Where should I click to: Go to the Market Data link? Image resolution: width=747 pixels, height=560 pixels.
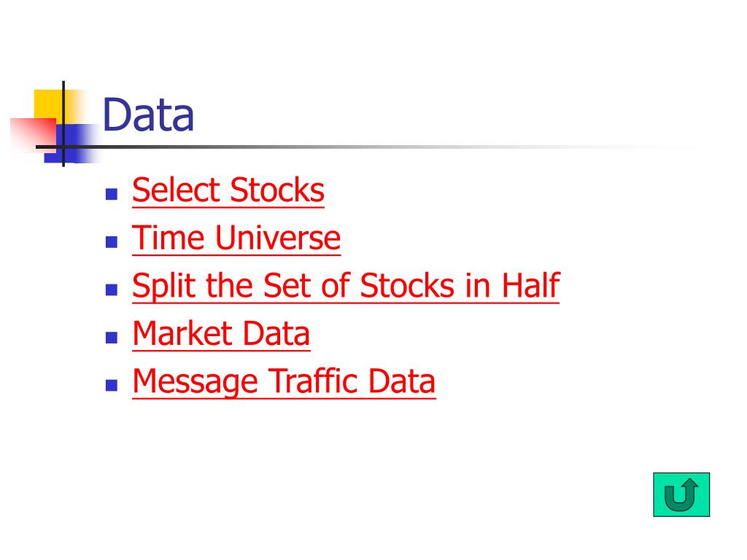(221, 333)
